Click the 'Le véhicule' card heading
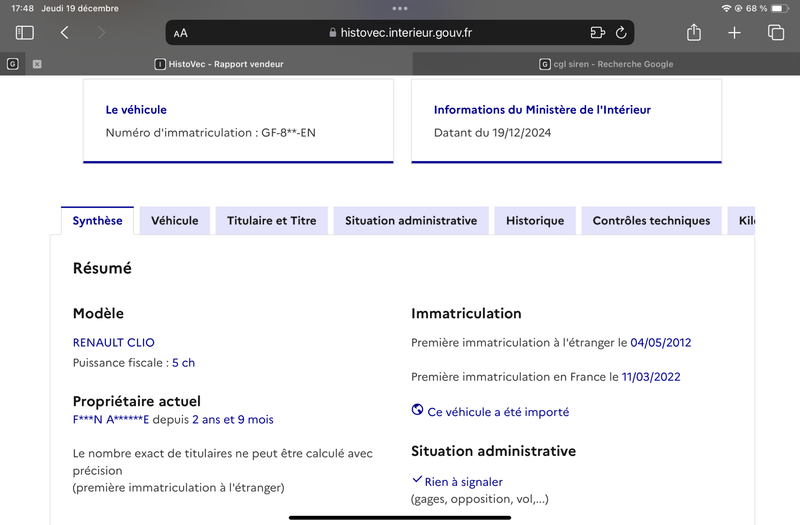This screenshot has width=800, height=525. [x=136, y=110]
